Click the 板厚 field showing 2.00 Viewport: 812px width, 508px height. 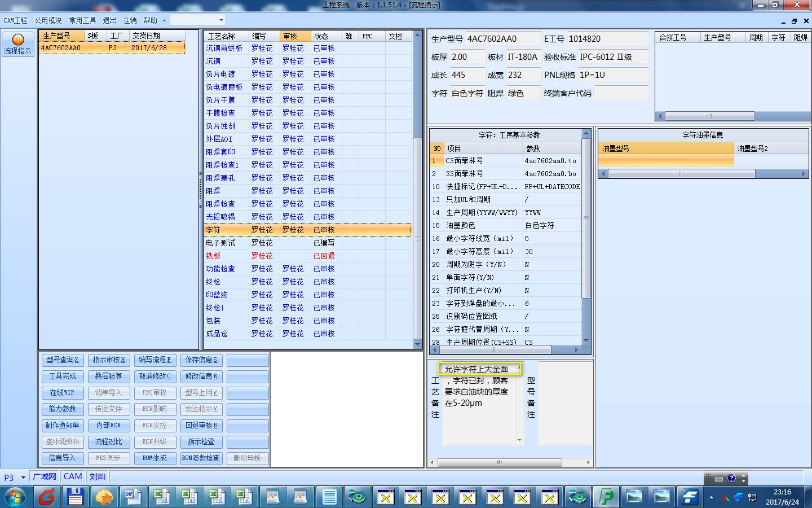tap(467, 57)
